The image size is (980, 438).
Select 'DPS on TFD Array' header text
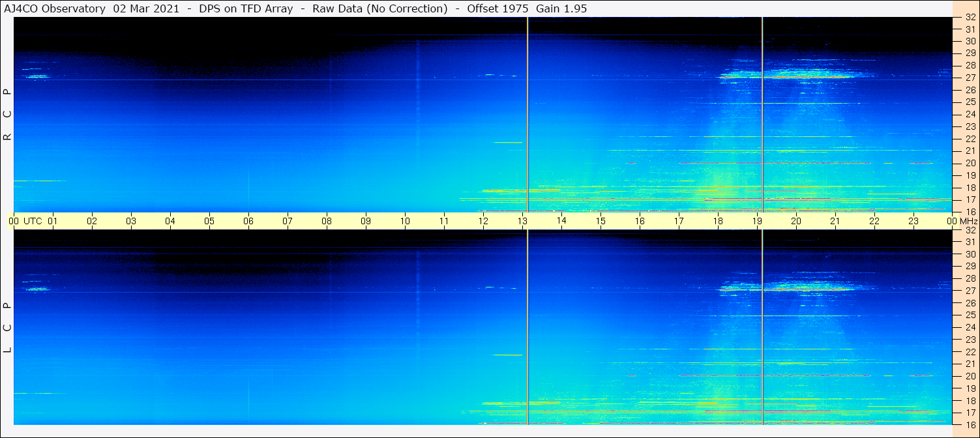coord(247,9)
